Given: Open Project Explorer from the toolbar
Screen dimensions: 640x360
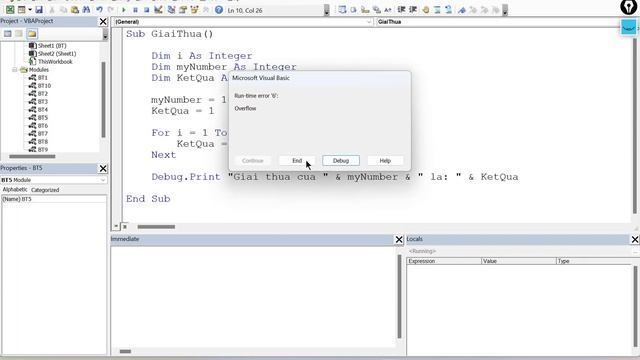Looking at the screenshot, I should 171,10.
